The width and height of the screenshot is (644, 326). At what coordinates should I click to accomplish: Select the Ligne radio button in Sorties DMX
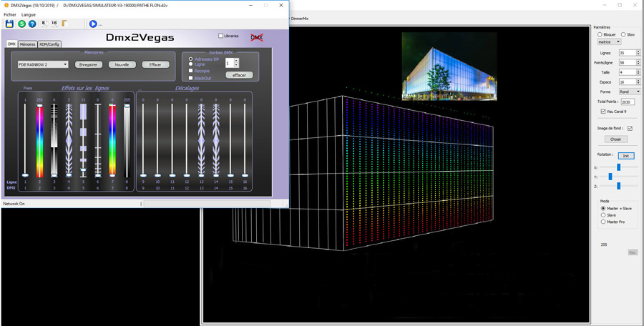(x=190, y=64)
